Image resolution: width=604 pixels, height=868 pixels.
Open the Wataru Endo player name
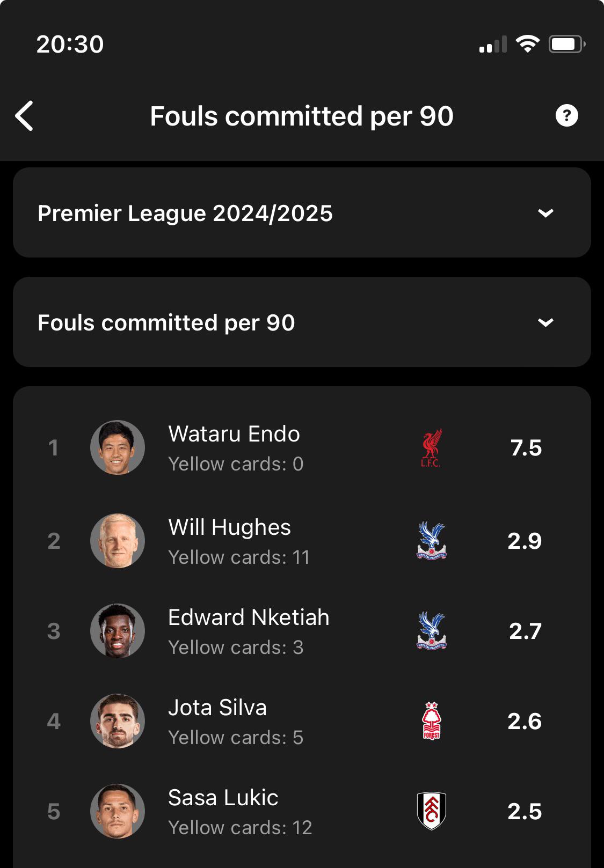234,434
